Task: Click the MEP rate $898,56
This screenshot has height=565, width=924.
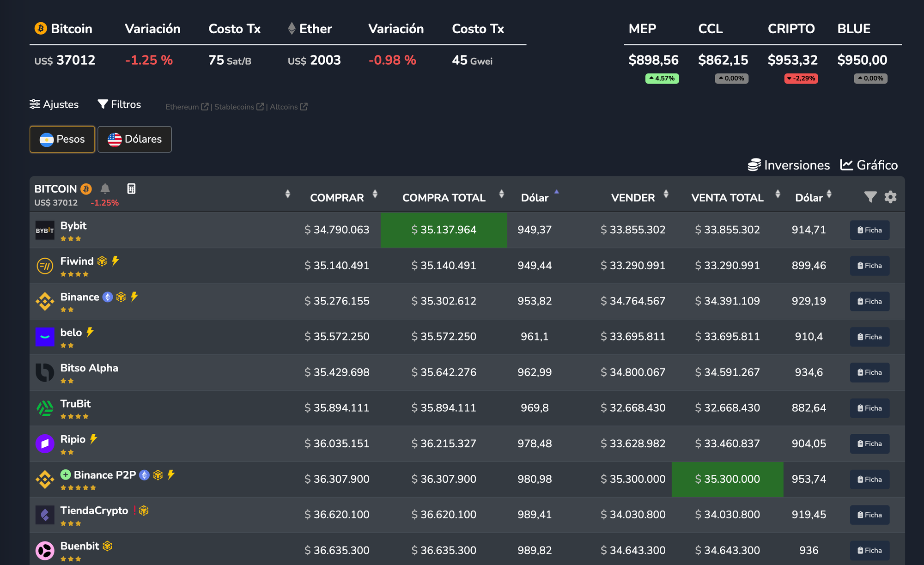Action: 654,60
